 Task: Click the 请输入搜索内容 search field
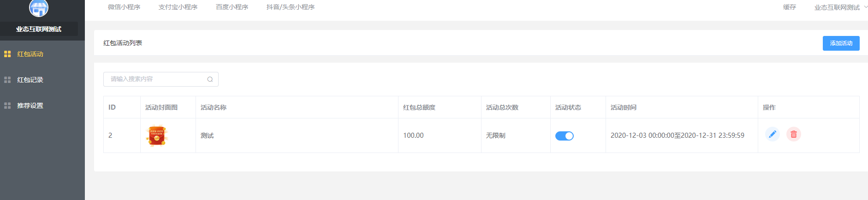161,79
